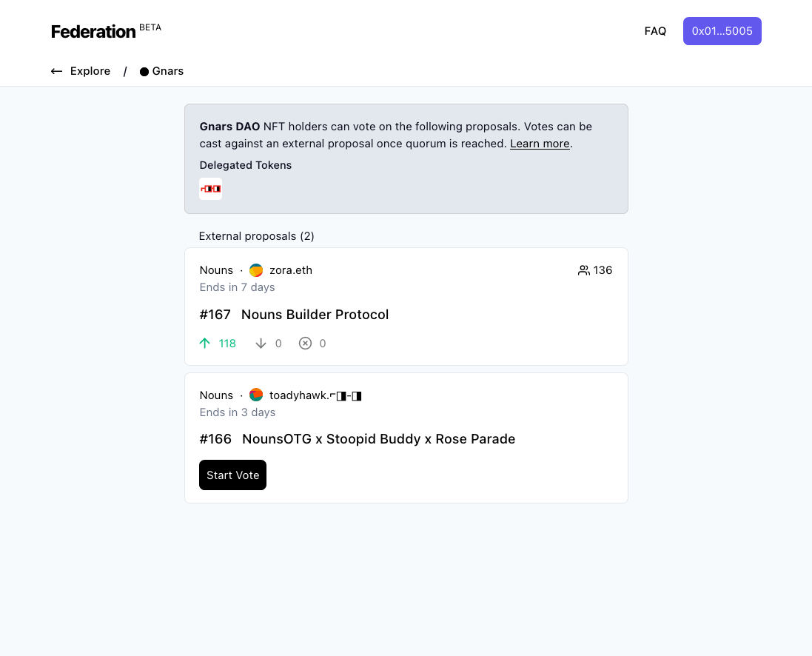Click the Federation logo
Viewport: 812px width, 656px height.
click(93, 31)
